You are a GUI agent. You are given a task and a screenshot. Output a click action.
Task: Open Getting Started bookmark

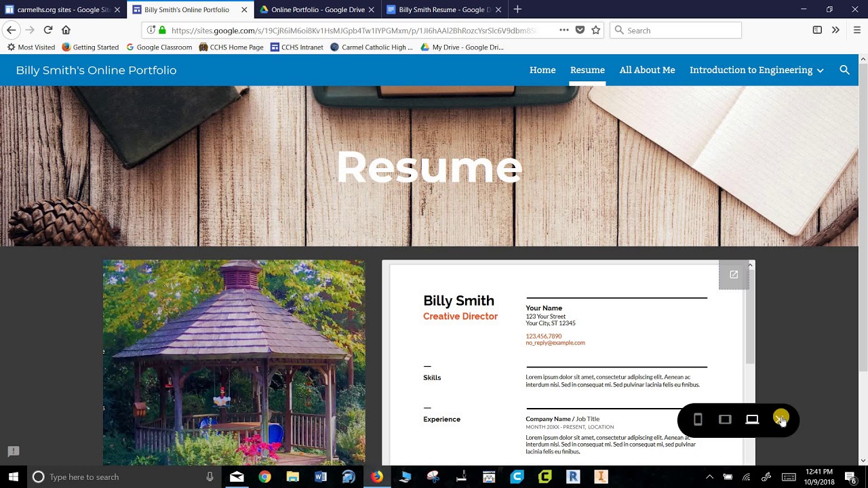[90, 47]
